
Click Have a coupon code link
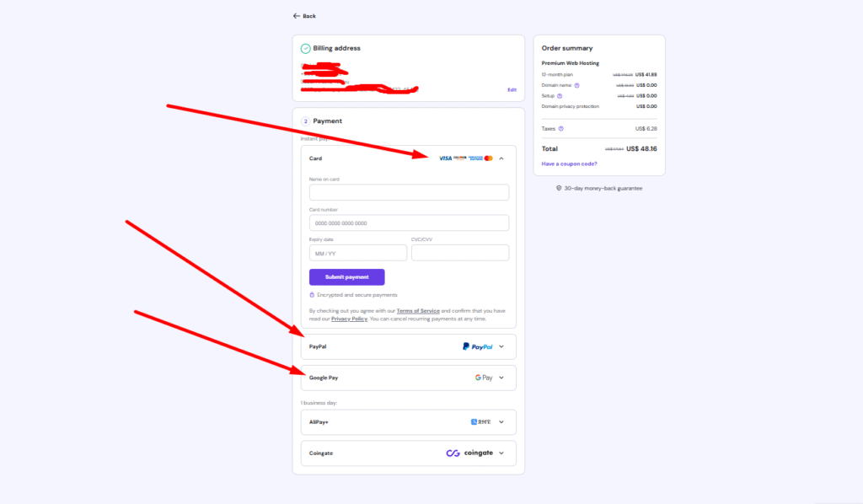(570, 164)
